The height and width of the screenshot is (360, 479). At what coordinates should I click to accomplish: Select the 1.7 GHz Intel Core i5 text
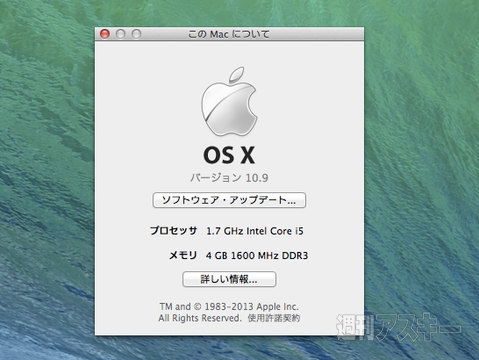pyautogui.click(x=255, y=231)
